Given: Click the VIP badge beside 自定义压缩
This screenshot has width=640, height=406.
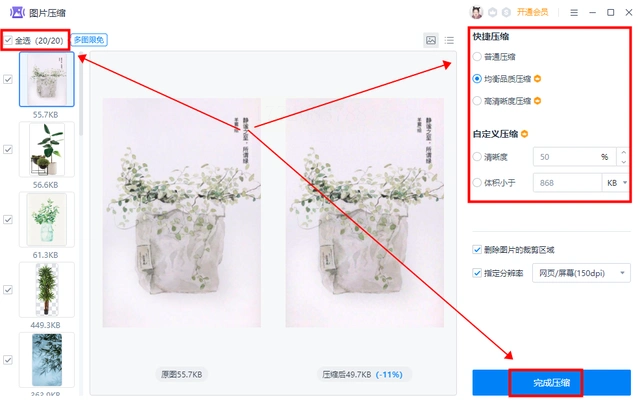Looking at the screenshot, I should point(524,133).
